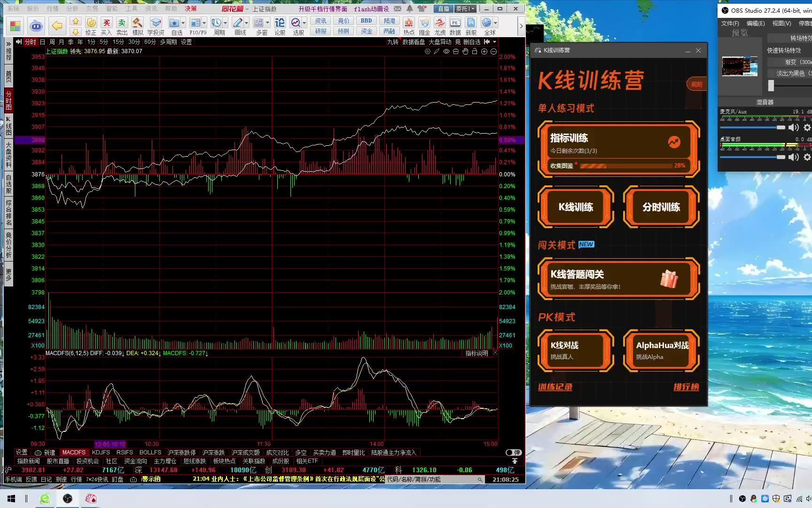Viewport: 812px width, 508px height.
Task: Click the yellow back arrow icon
Action: pyautogui.click(x=57, y=25)
